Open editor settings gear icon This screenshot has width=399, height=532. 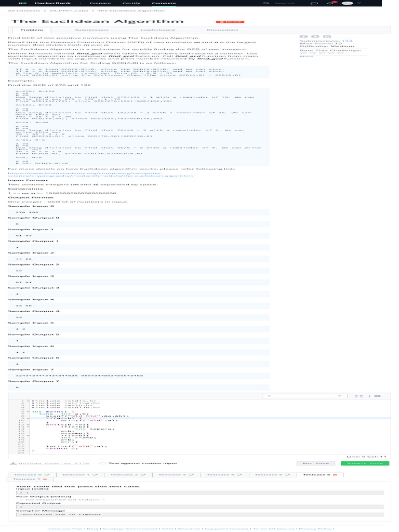tap(378, 396)
